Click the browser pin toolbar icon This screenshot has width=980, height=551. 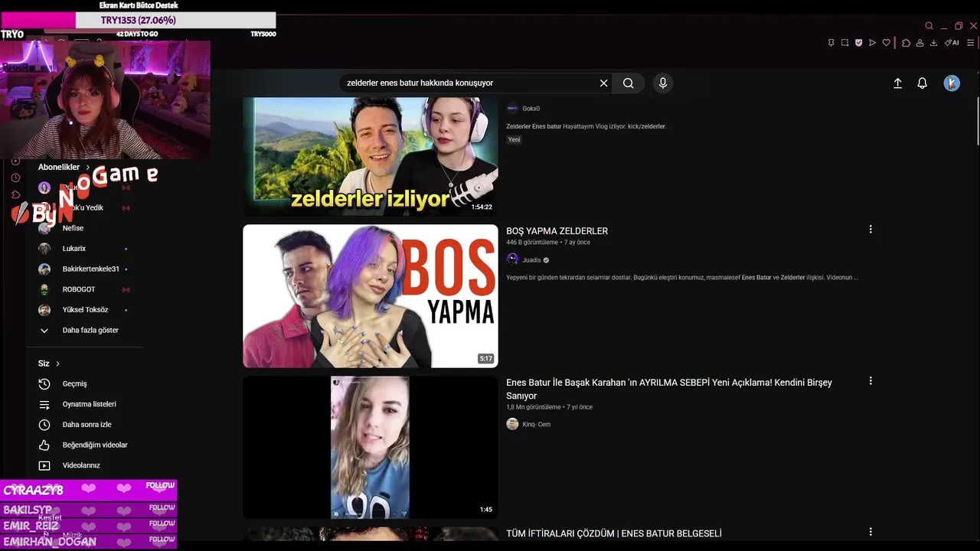pos(831,43)
